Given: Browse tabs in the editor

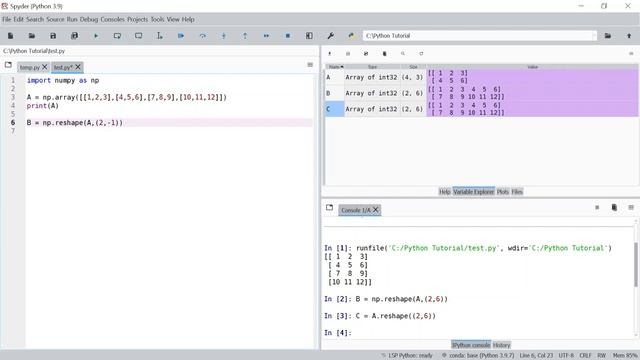Looking at the screenshot, I should pos(8,65).
